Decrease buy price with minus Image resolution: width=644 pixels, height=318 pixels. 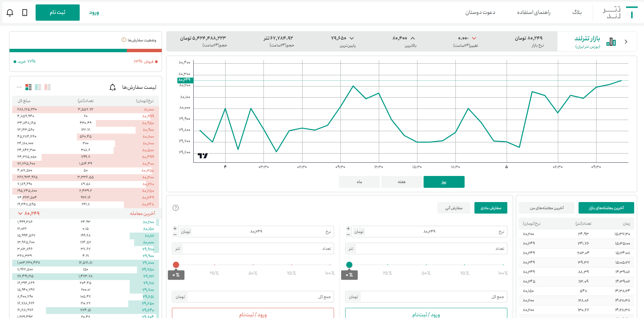click(x=348, y=234)
